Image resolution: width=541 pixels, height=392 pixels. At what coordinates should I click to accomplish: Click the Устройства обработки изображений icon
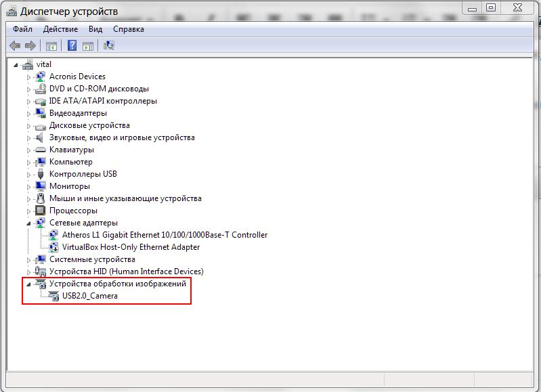click(x=41, y=284)
